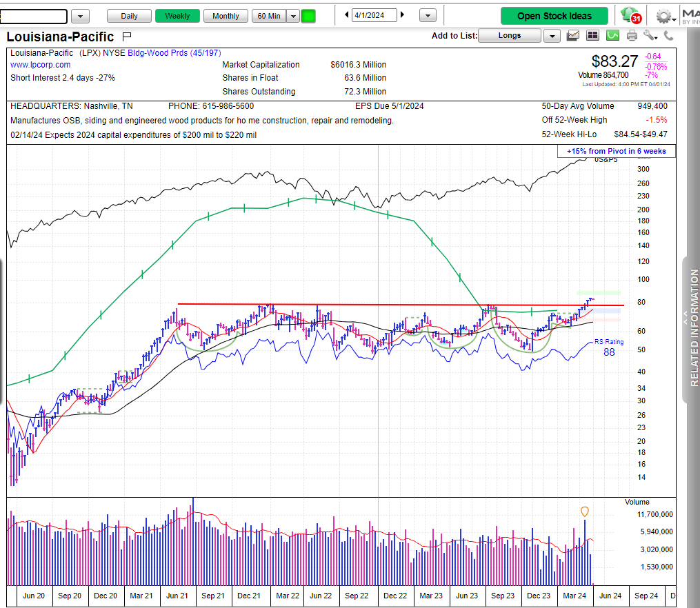
Task: Open the dropdown arrow after the date field
Action: (428, 16)
